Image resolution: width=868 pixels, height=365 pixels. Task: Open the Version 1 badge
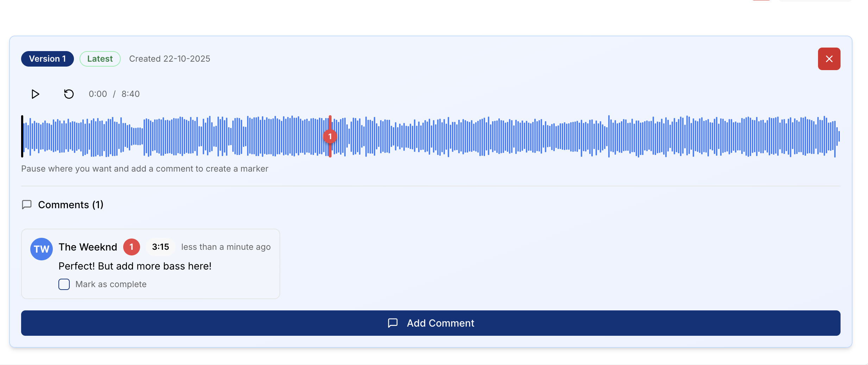(47, 58)
